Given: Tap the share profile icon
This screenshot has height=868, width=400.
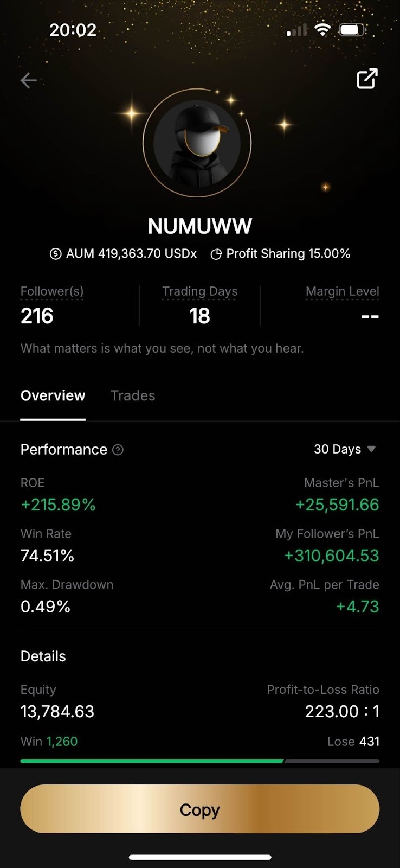Looking at the screenshot, I should coord(367,79).
